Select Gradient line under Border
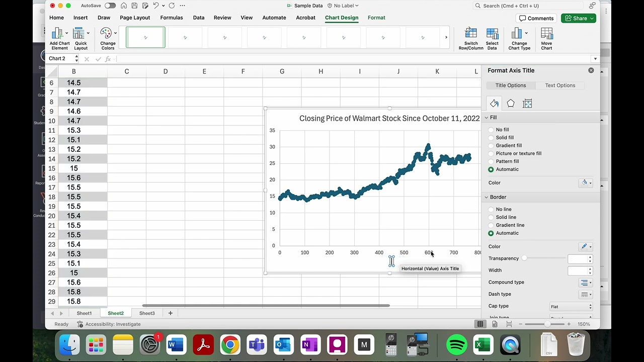Image resolution: width=644 pixels, height=362 pixels. 491,225
